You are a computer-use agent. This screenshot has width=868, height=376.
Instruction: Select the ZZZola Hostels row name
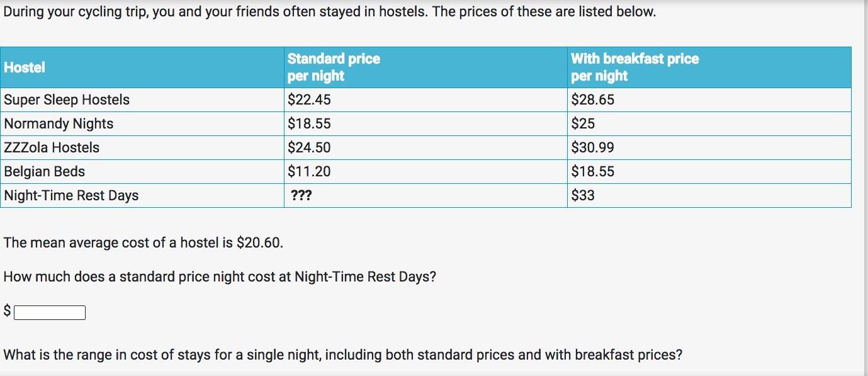point(52,147)
